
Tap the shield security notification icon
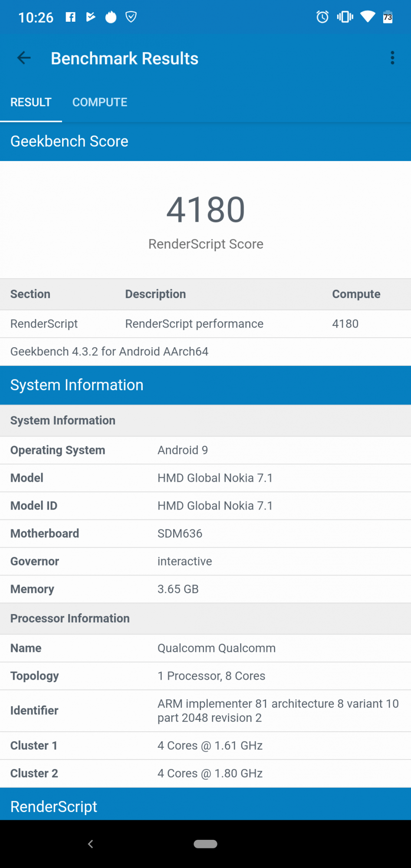click(x=131, y=17)
